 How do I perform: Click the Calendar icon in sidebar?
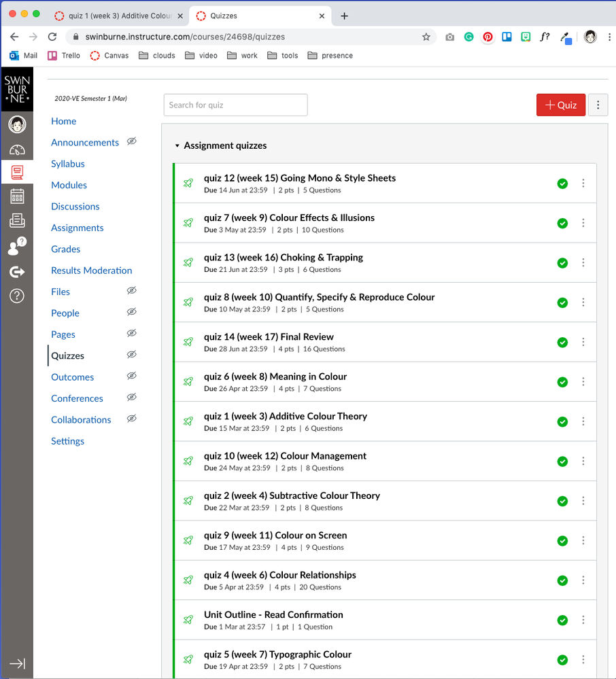click(17, 196)
